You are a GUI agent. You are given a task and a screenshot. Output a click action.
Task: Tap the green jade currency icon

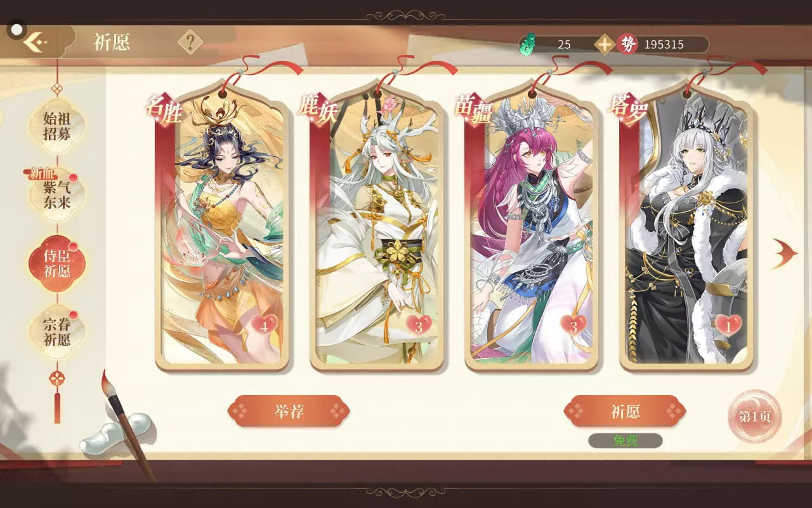click(527, 44)
